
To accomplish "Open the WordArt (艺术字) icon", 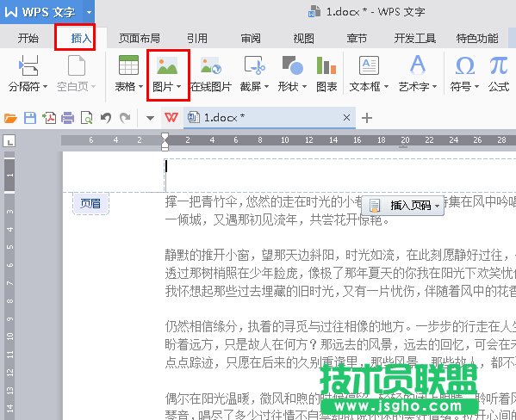I will (418, 65).
